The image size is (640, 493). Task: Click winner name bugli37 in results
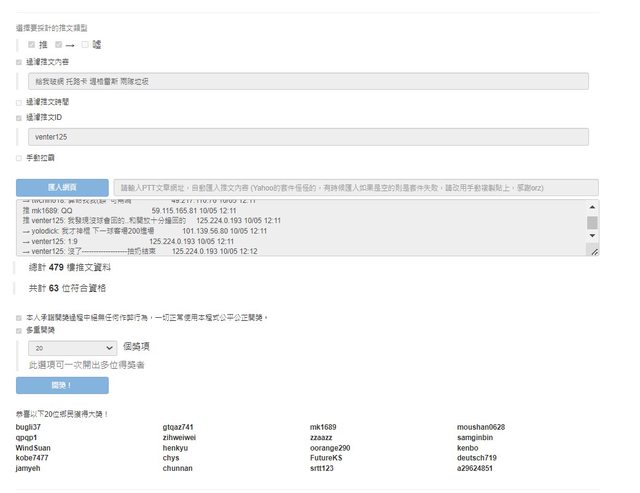(28, 427)
